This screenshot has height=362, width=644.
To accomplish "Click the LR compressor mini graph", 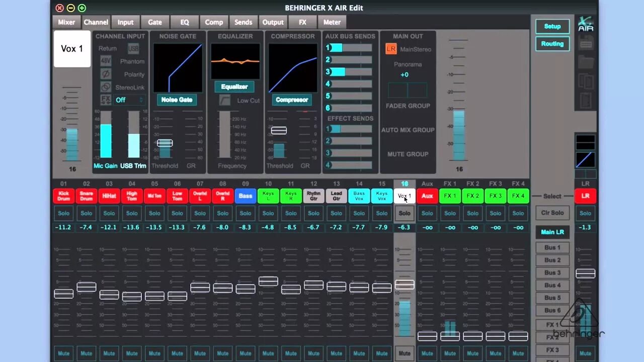I will (x=585, y=160).
